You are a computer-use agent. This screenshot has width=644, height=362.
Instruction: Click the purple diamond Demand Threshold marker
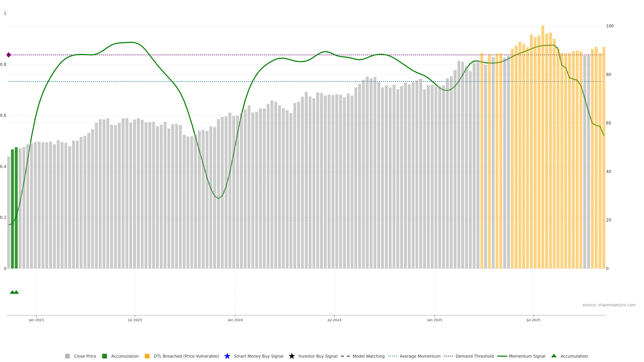9,55
